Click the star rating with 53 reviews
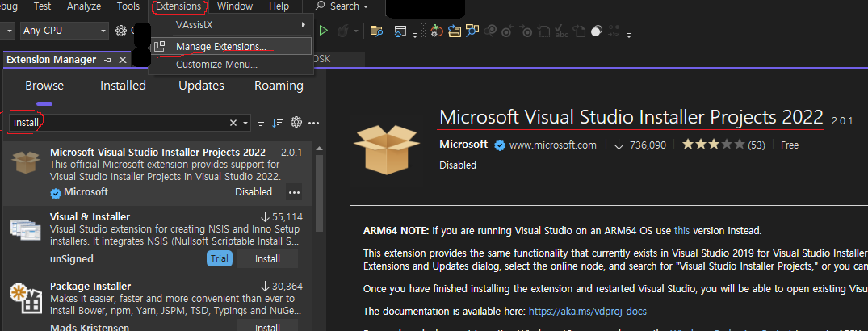 pos(723,145)
